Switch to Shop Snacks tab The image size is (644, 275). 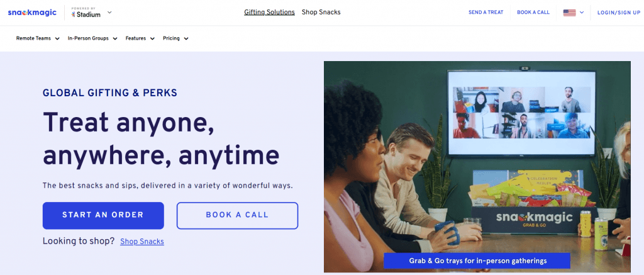click(x=321, y=13)
